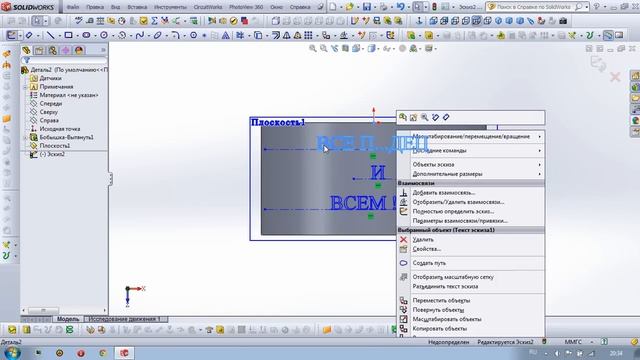Expand the Бобышка-Вытянуть1 tree node

coord(25,138)
